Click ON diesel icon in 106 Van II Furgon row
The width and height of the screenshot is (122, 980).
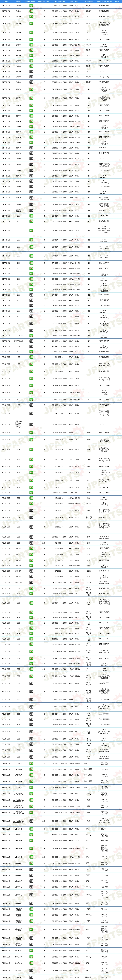[32, 425]
